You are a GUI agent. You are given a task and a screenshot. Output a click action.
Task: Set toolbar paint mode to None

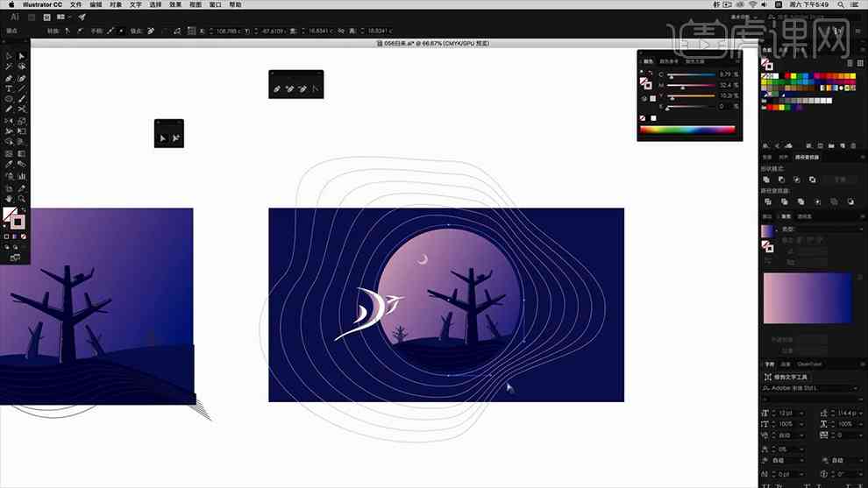point(24,237)
